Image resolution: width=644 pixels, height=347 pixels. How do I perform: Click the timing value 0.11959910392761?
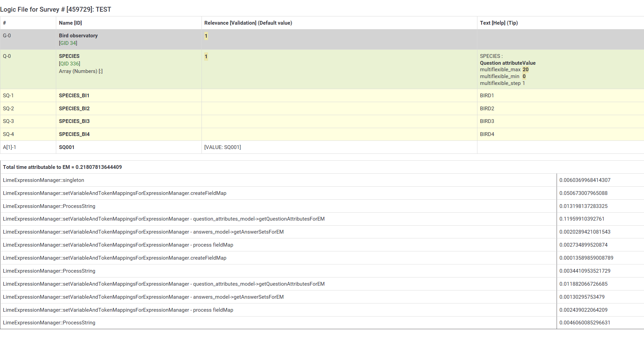582,219
